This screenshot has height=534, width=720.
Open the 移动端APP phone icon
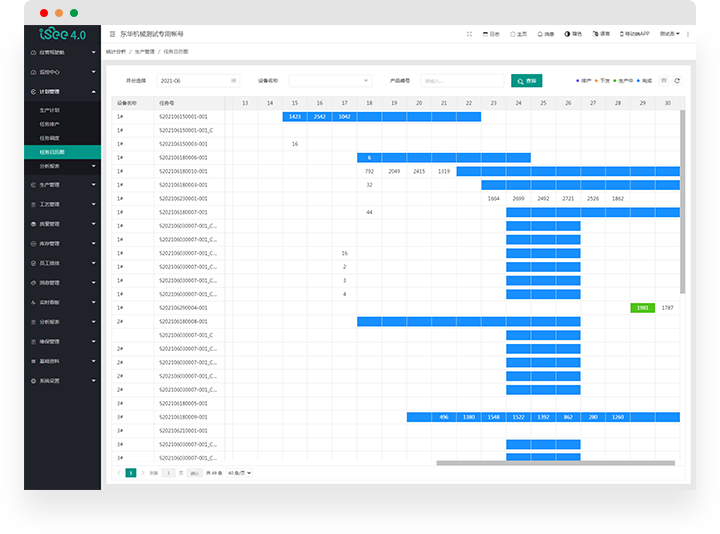[x=623, y=34]
